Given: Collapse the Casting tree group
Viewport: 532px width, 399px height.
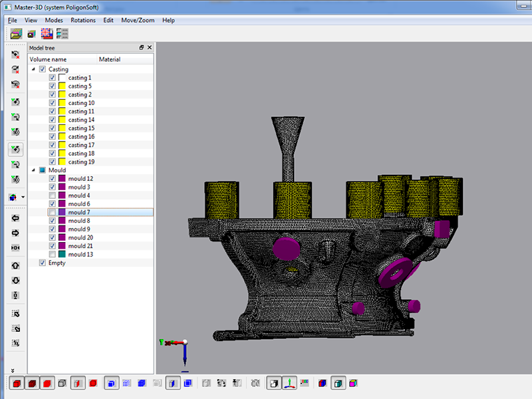Looking at the screenshot, I should [34, 69].
